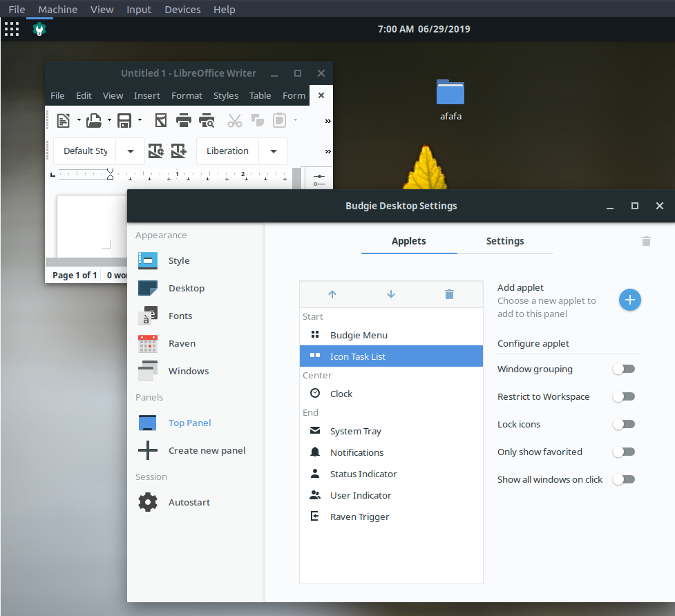This screenshot has width=675, height=616.
Task: Switch to the Settings tab
Action: [504, 241]
